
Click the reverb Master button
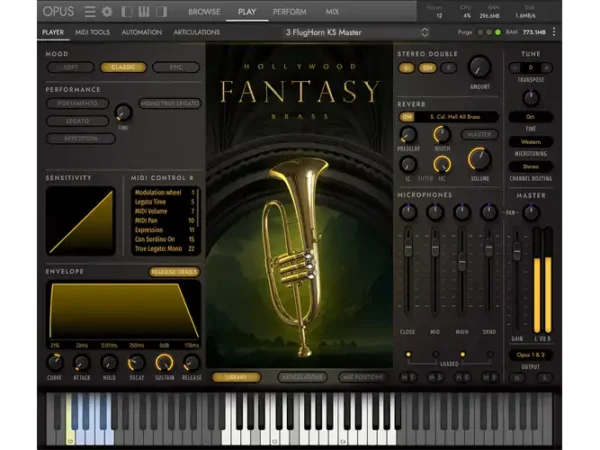[x=479, y=135]
